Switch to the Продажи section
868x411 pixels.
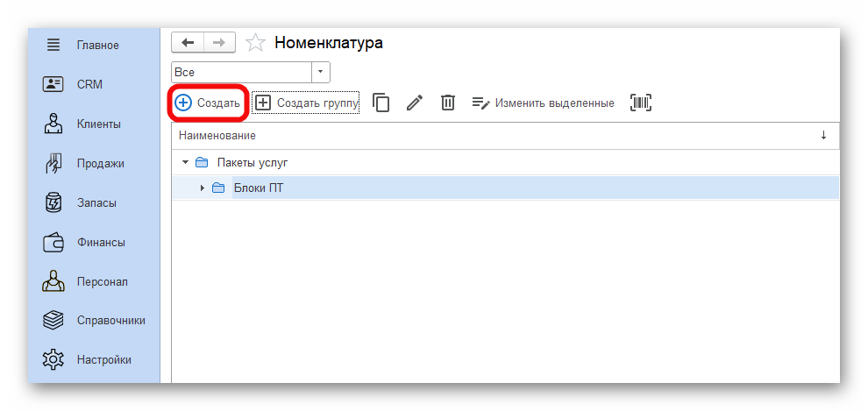[101, 163]
